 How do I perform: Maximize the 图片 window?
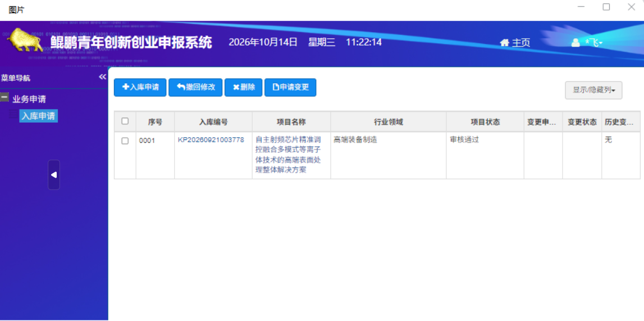tap(606, 7)
